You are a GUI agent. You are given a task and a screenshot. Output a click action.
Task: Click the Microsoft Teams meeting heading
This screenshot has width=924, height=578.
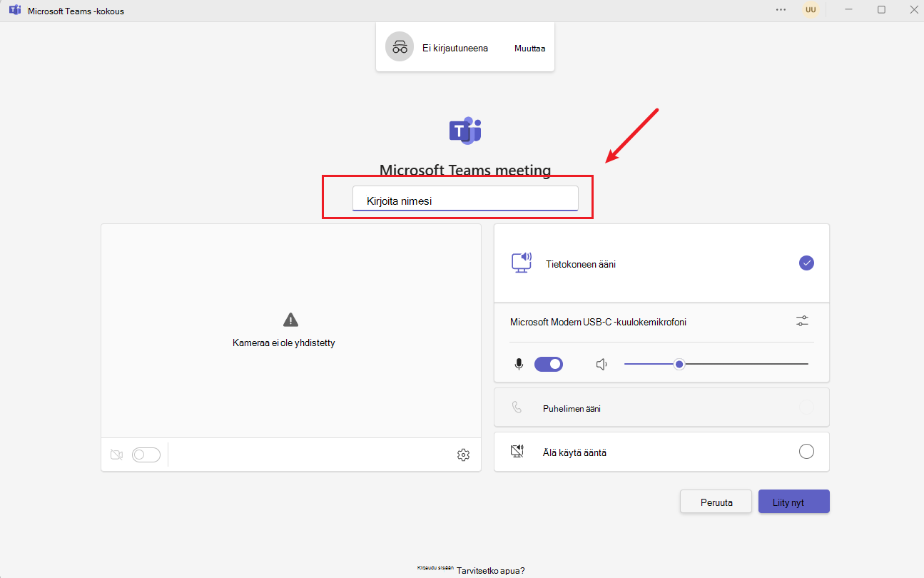pyautogui.click(x=465, y=170)
